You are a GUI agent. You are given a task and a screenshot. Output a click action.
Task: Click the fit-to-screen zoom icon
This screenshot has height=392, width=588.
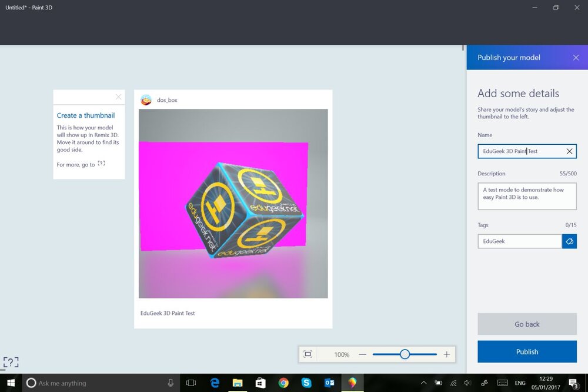pyautogui.click(x=308, y=354)
